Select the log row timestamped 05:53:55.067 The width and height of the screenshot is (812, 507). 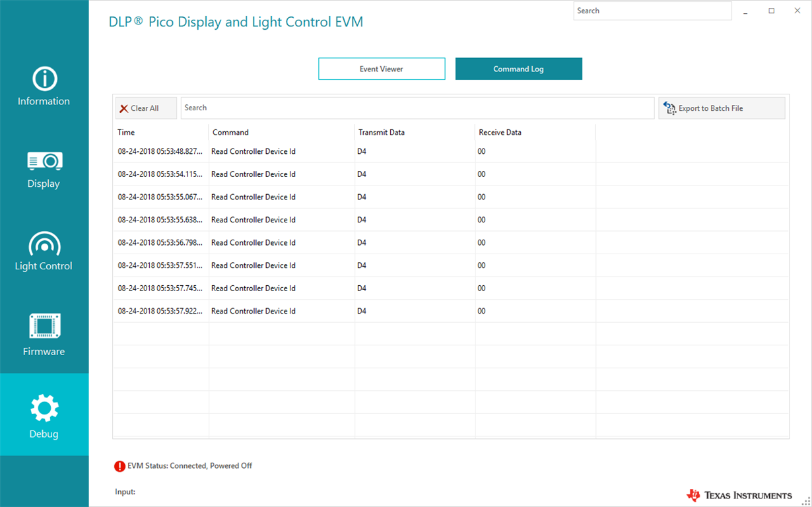(x=451, y=197)
